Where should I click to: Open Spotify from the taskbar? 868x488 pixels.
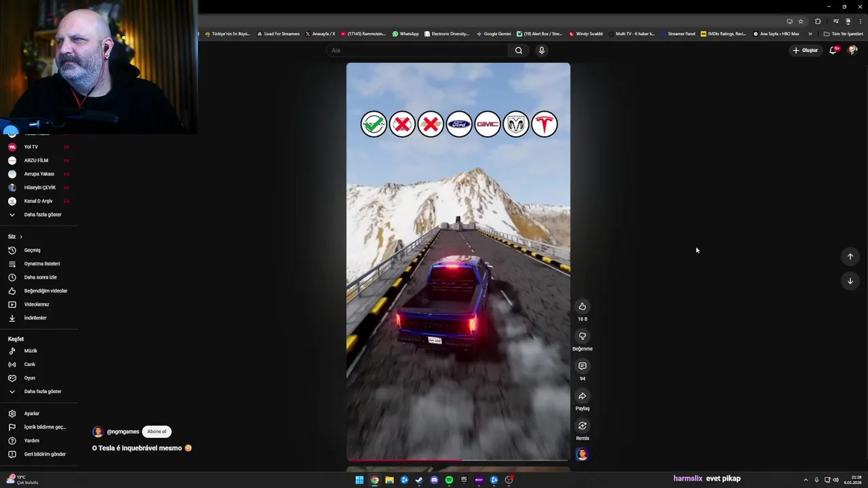click(449, 480)
